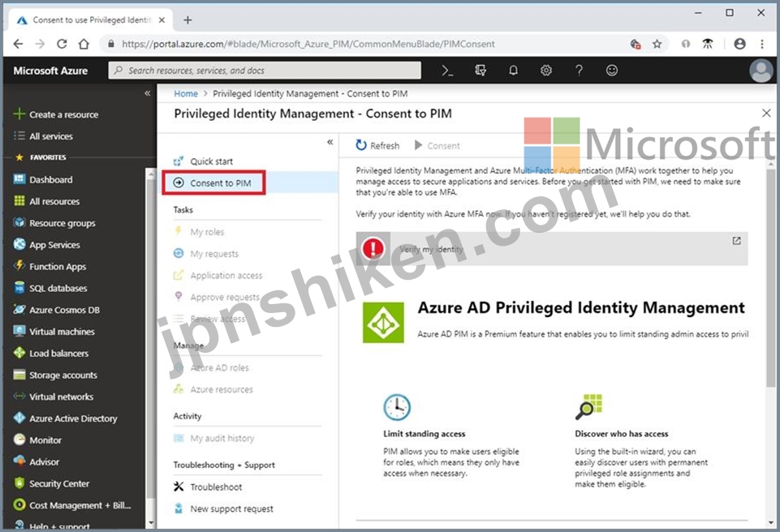Click the Virtual machines monitor icon
The image size is (780, 532).
pos(19,331)
